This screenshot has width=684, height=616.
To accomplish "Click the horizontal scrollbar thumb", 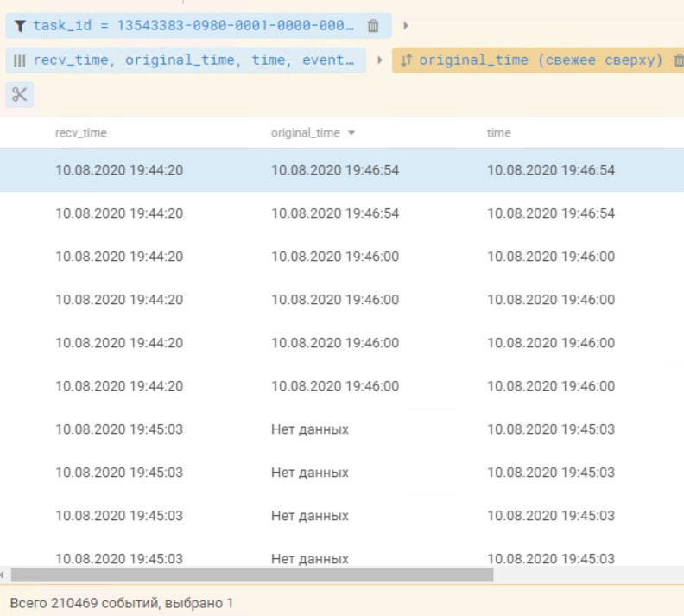I will pyautogui.click(x=252, y=575).
